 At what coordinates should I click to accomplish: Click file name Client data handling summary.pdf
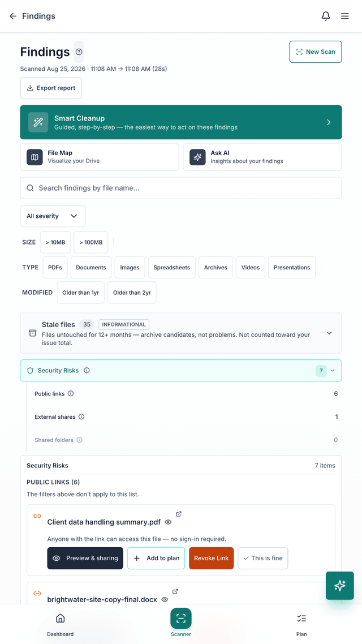(x=104, y=522)
